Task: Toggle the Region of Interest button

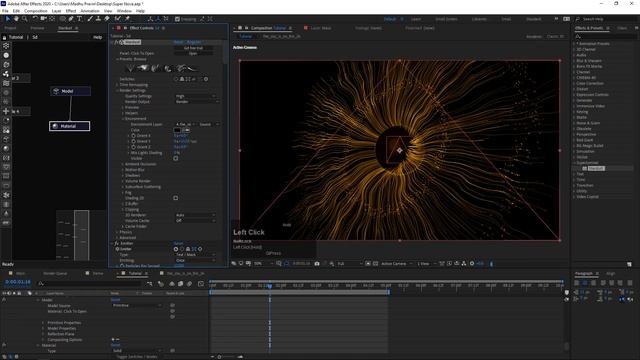Action: point(368,264)
